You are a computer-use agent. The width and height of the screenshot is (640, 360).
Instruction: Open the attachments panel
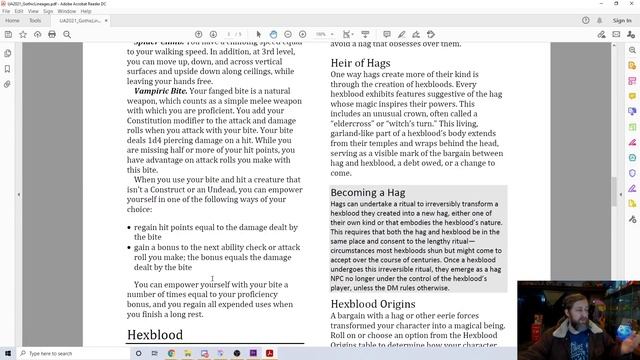7,84
